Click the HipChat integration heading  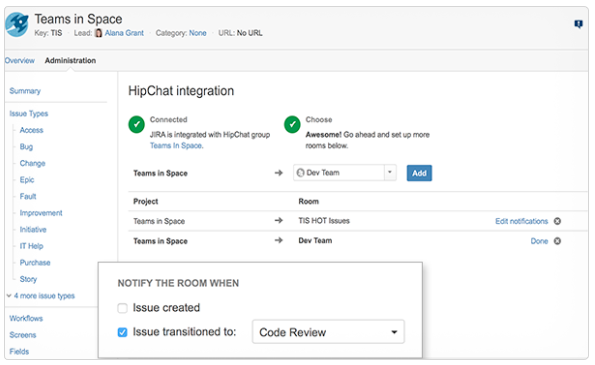[x=181, y=91]
